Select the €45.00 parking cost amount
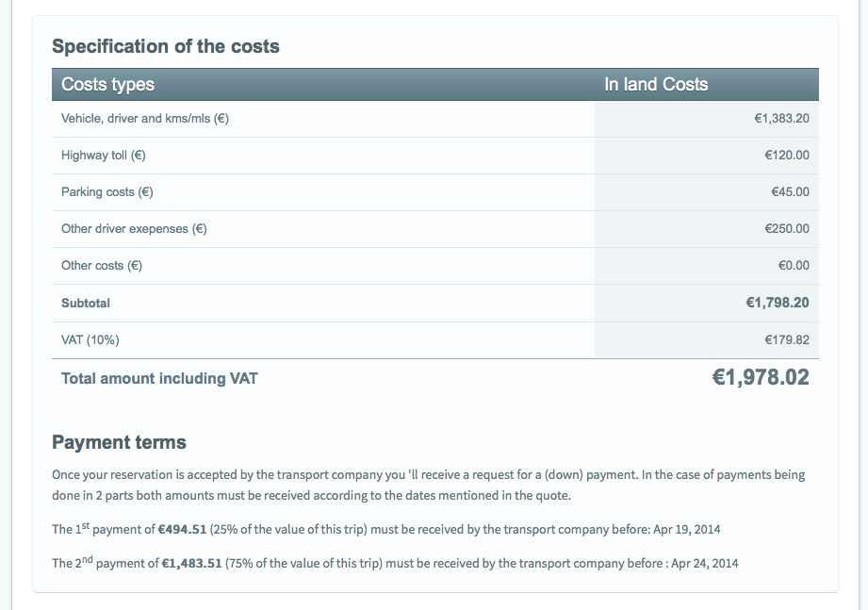This screenshot has width=868, height=610. pos(790,192)
